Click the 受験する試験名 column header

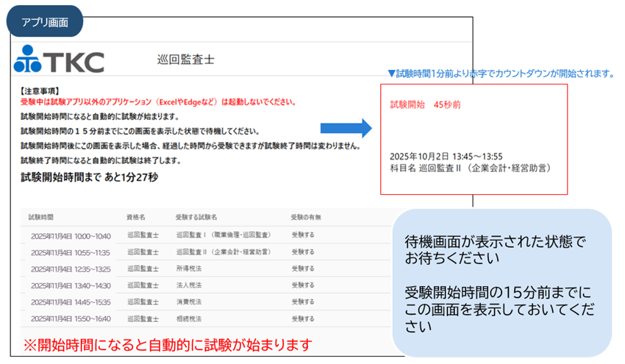pyautogui.click(x=196, y=217)
